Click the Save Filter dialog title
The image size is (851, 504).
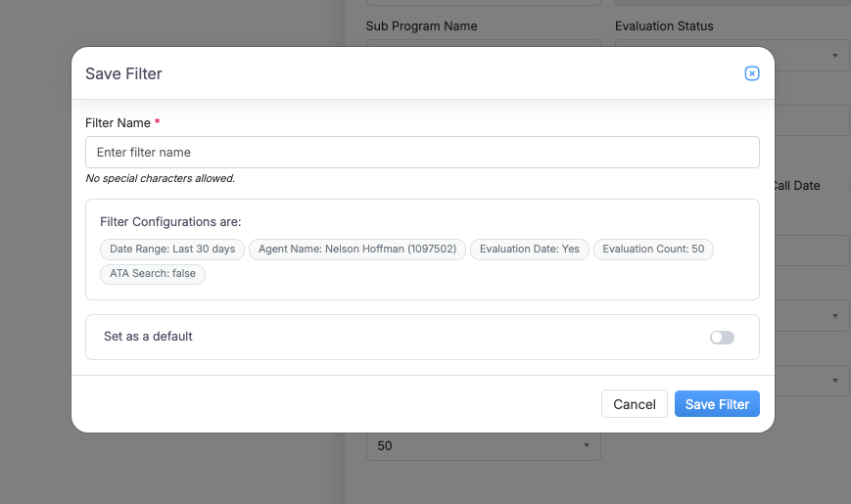pos(123,73)
